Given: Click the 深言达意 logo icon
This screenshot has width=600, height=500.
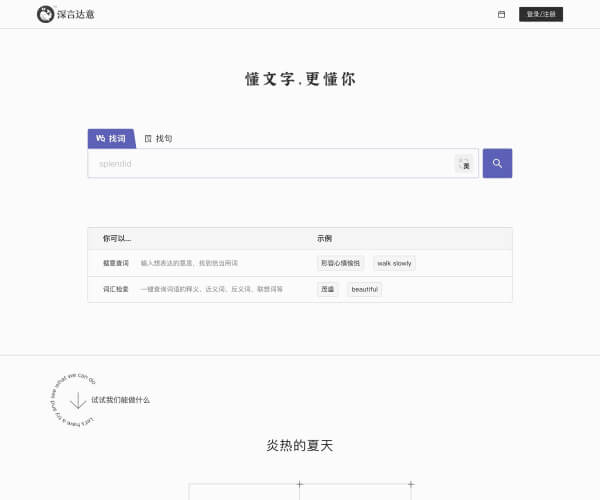Looking at the screenshot, I should point(45,14).
